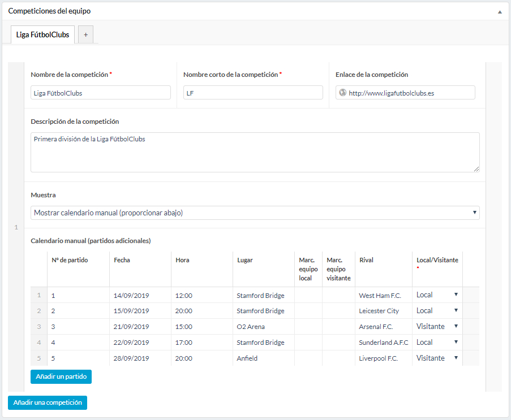Click the Nombre corto field containing LF
This screenshot has height=420, width=511.
click(253, 93)
